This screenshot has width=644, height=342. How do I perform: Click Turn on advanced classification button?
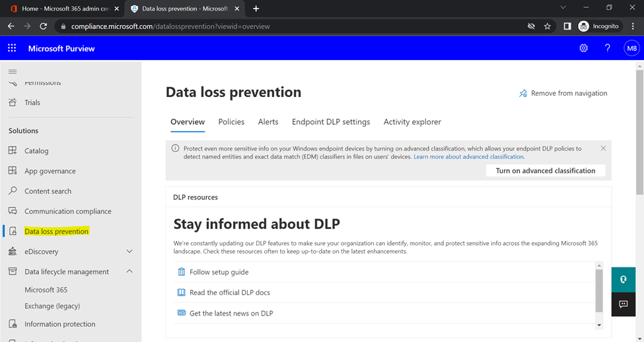click(546, 171)
